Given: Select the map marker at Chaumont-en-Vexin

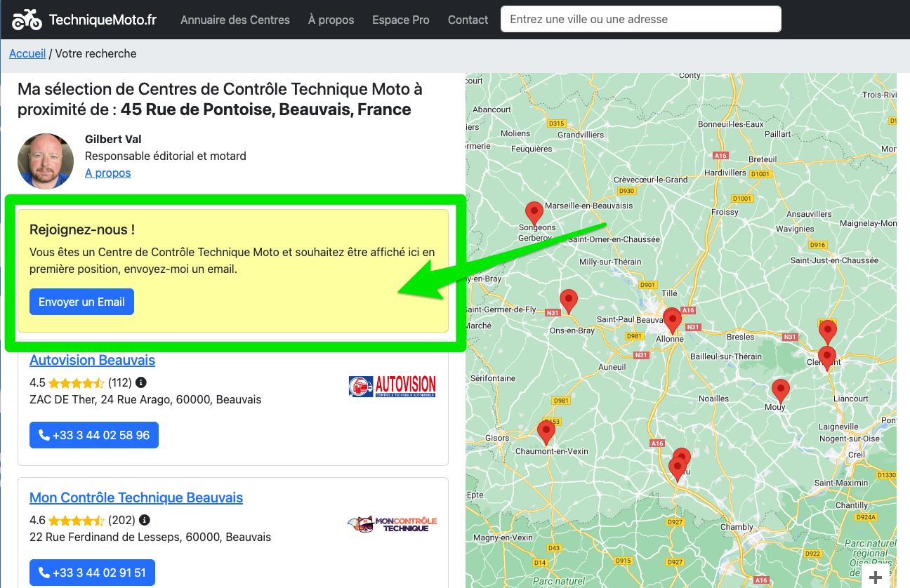Looking at the screenshot, I should [x=546, y=432].
